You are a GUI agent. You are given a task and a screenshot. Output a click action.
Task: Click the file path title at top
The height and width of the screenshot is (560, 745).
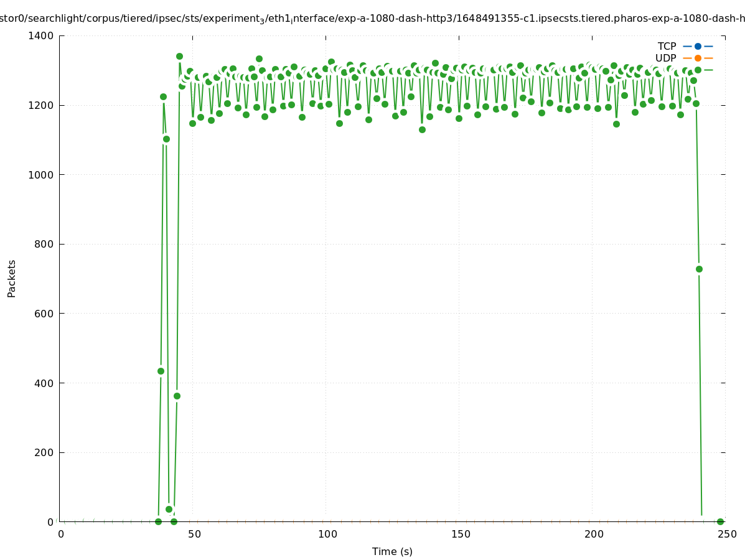point(372,19)
